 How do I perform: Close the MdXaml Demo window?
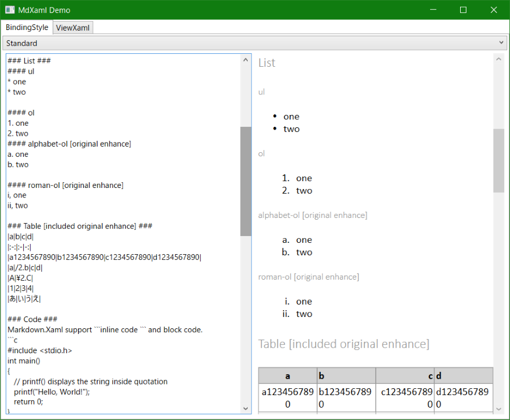[x=494, y=10]
